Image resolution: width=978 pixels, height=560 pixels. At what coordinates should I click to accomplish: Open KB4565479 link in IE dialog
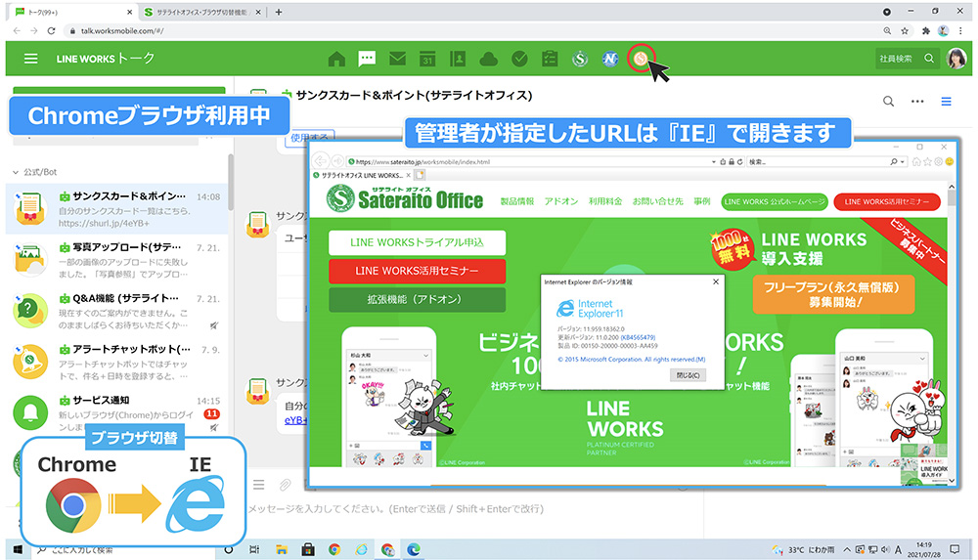click(638, 337)
